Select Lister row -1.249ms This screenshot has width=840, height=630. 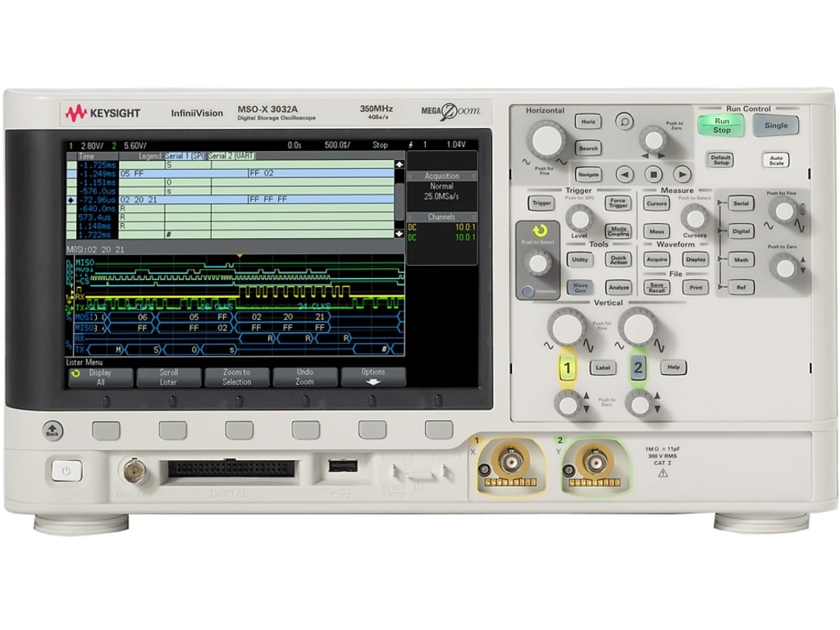(231, 174)
